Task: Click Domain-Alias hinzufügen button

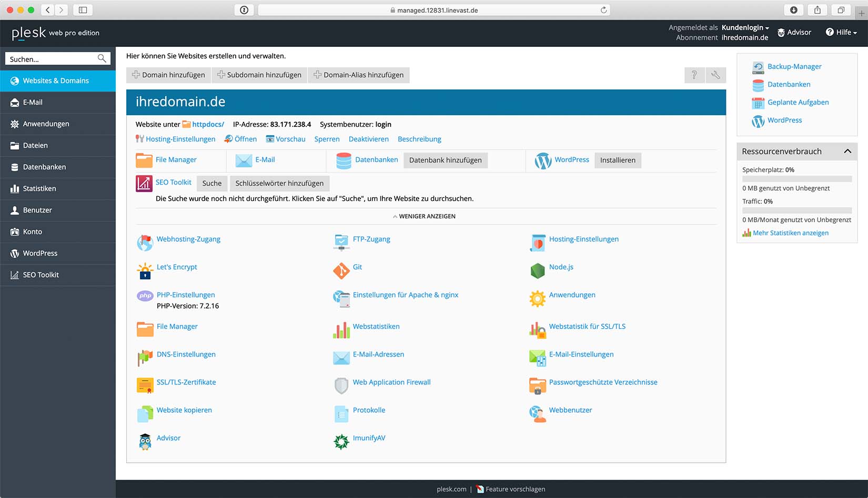Action: coord(359,75)
